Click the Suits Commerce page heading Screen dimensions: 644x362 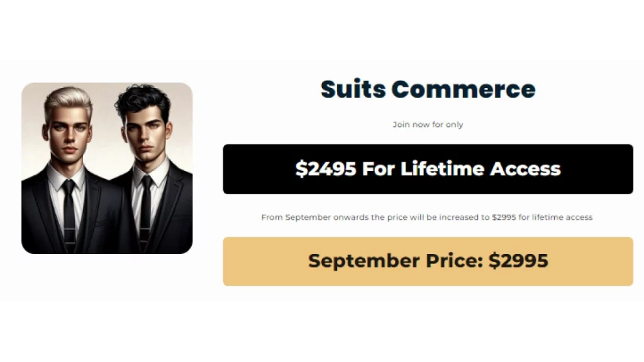pyautogui.click(x=427, y=89)
